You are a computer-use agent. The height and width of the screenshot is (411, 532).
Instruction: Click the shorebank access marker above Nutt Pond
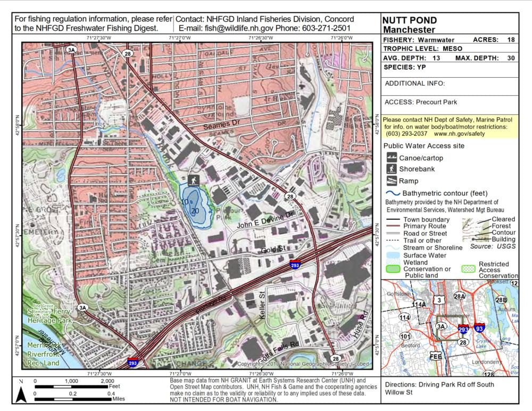click(193, 179)
